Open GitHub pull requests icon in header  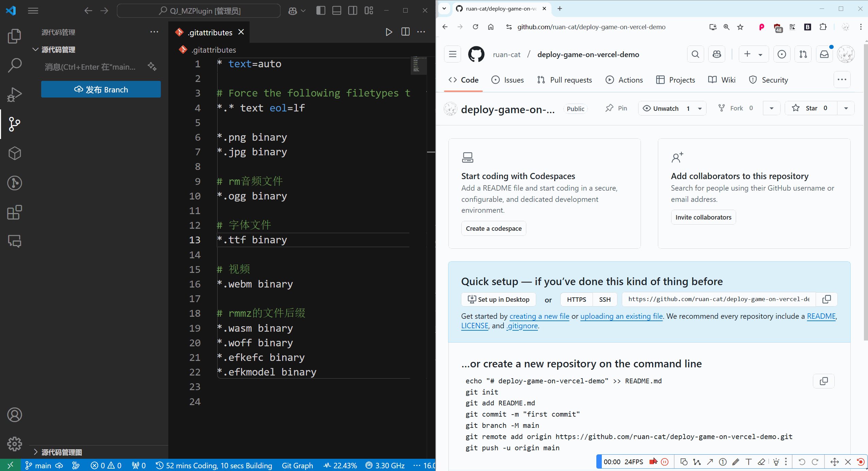click(803, 54)
